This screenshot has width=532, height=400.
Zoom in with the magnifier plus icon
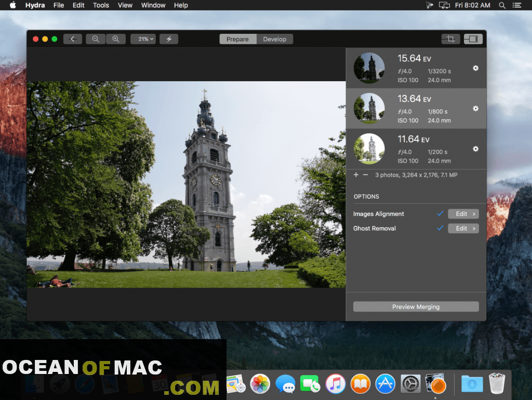[116, 39]
